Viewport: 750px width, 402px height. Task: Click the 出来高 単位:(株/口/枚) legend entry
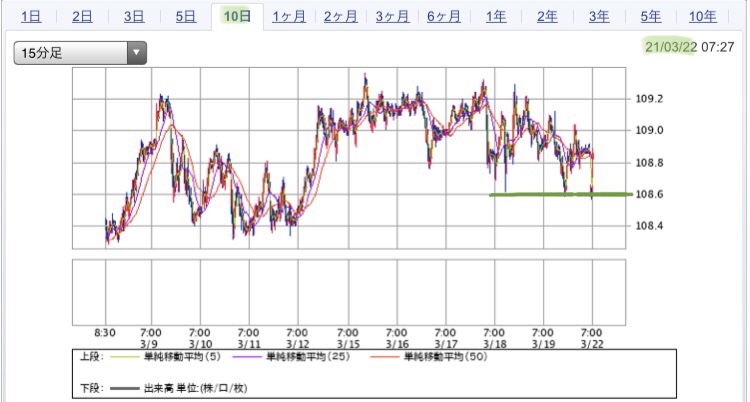[x=195, y=388]
